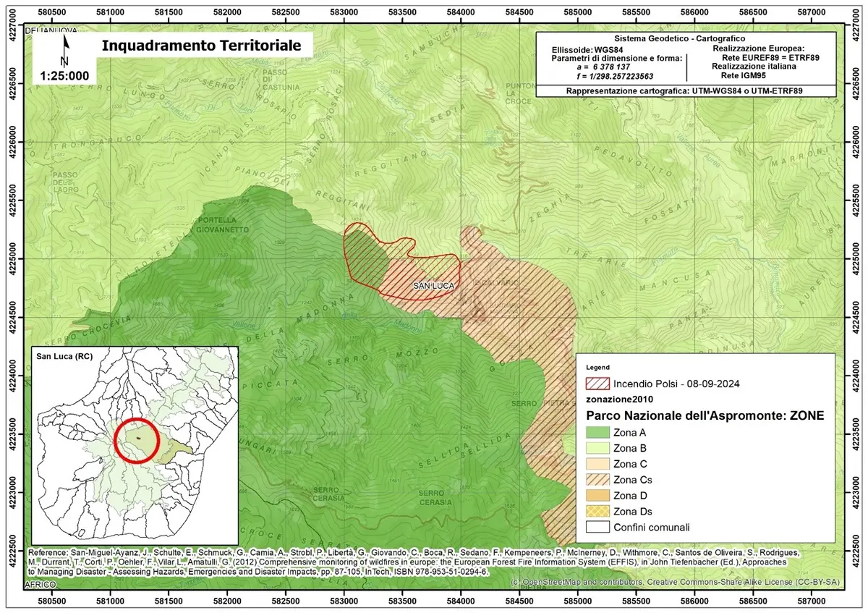Click the SAN LUCA map label
Screen dimensions: 868x613
click(x=433, y=287)
